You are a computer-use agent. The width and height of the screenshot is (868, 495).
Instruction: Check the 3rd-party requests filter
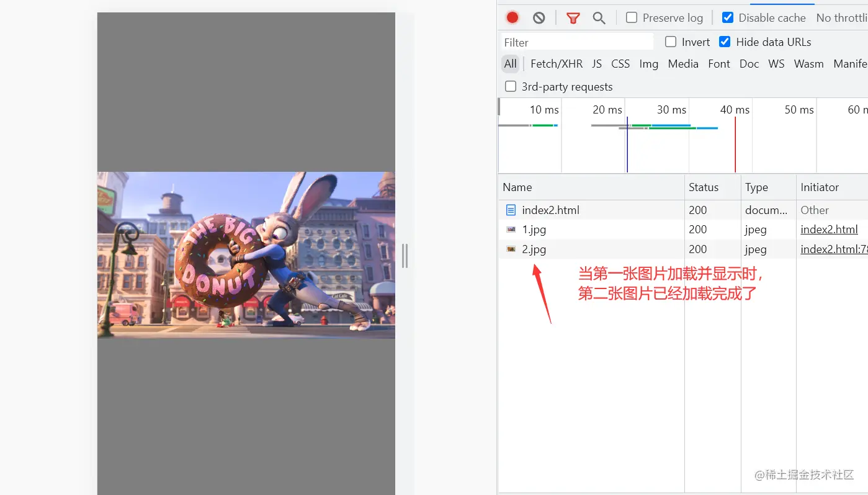click(x=510, y=86)
